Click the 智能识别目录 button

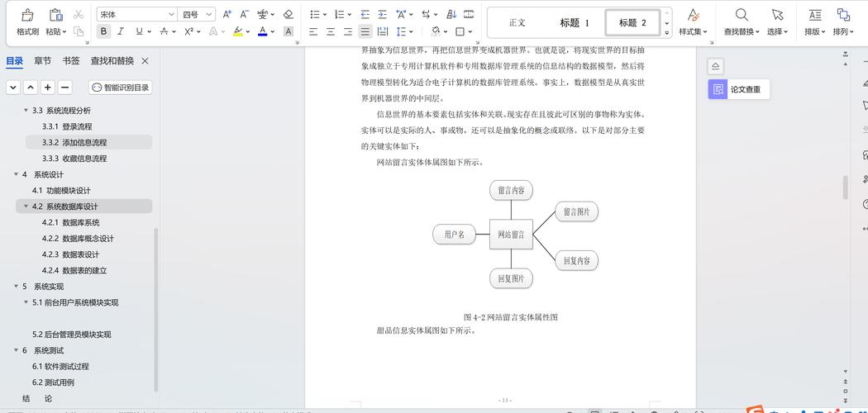point(121,88)
